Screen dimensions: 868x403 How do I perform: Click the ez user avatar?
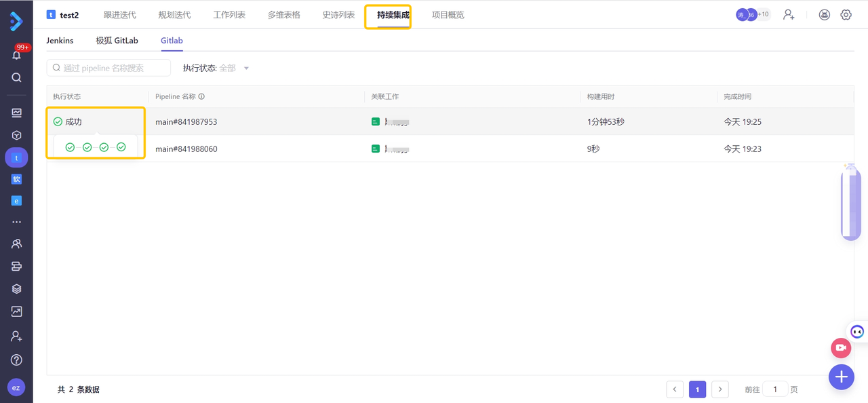(16, 387)
